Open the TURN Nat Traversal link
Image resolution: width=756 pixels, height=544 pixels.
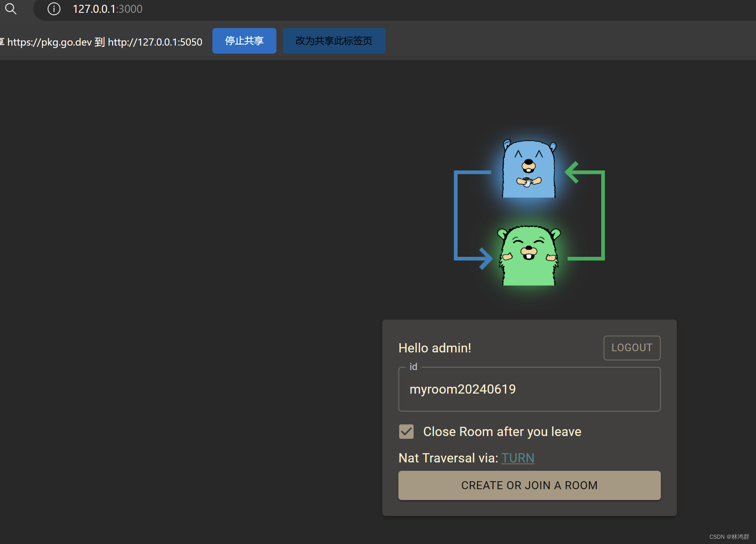pos(518,458)
